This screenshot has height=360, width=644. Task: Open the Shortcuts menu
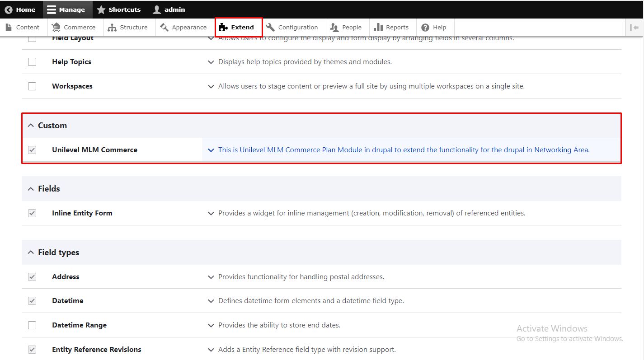(119, 9)
